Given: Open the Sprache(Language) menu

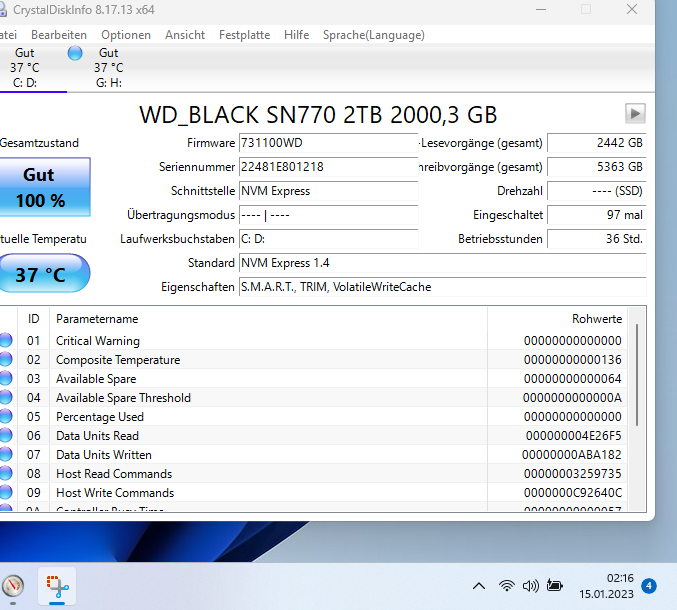Looking at the screenshot, I should point(374,35).
